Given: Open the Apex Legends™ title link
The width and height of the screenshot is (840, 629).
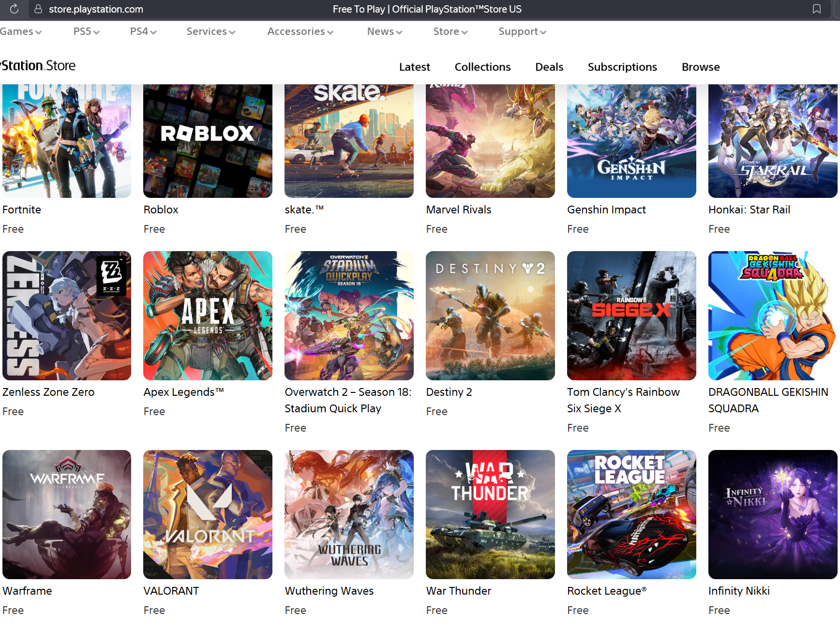Looking at the screenshot, I should [184, 392].
